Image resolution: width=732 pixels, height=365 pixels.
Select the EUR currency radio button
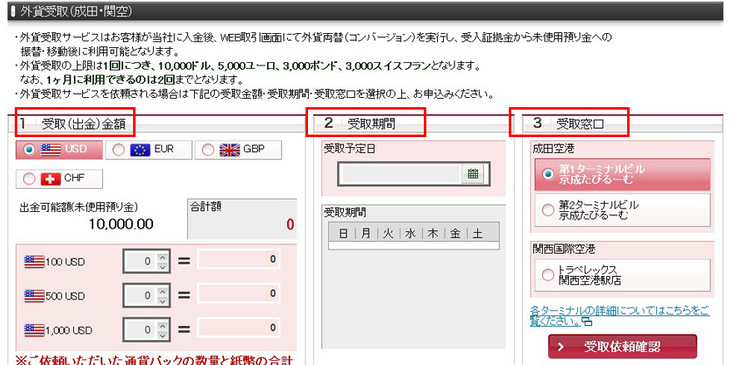[119, 149]
